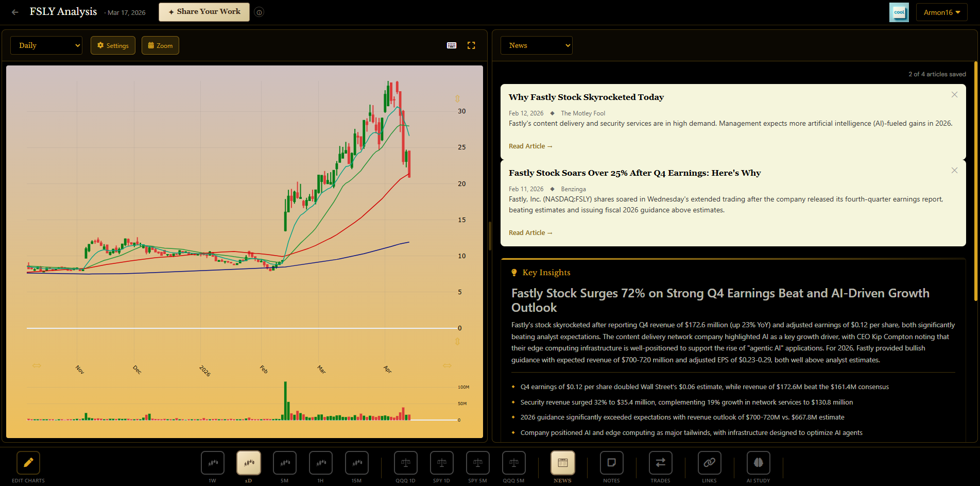The height and width of the screenshot is (486, 980).
Task: Open the user avatar thumbnail
Action: [x=899, y=12]
